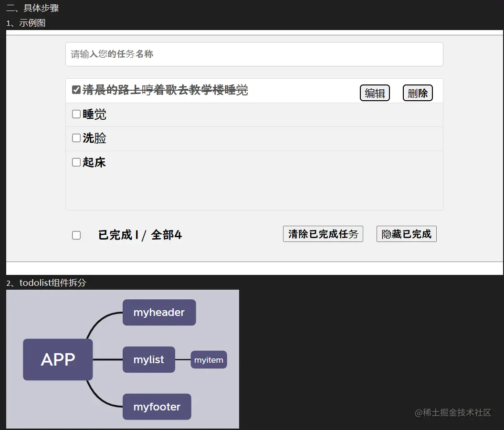Click the APP box in the diagram
Screen dimensions: 504x430
[x=58, y=359]
